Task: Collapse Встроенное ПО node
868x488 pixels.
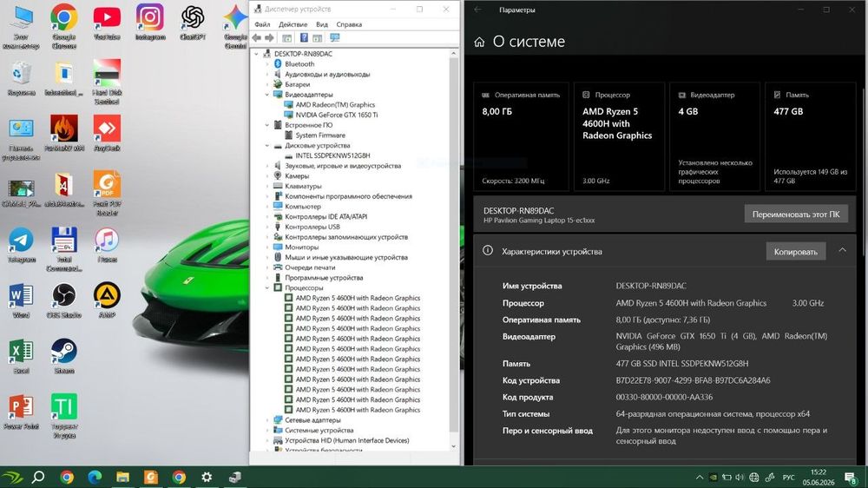Action: click(266, 125)
